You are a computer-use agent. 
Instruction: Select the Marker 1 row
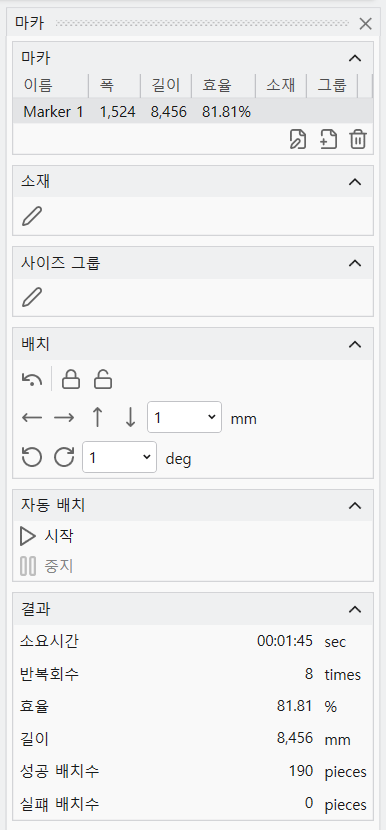click(193, 112)
